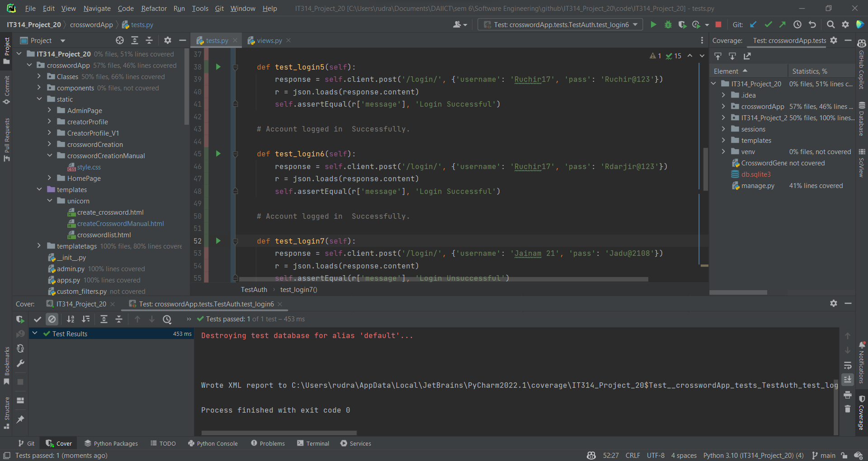Rollback changes undo arrow icon
Viewport: 868px width, 461px height.
[812, 25]
